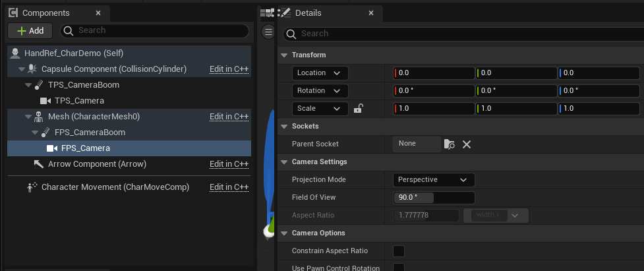Collapse the Camera Settings section

pos(284,162)
